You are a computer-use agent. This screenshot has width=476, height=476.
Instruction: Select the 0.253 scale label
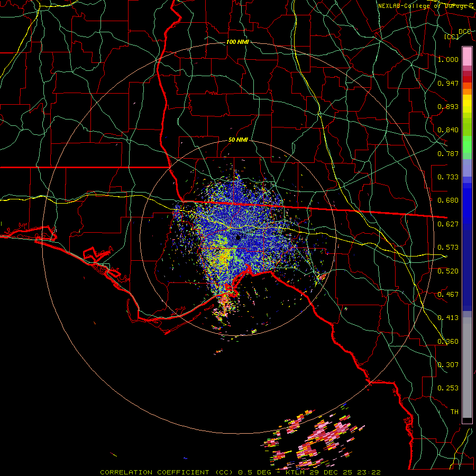448,388
